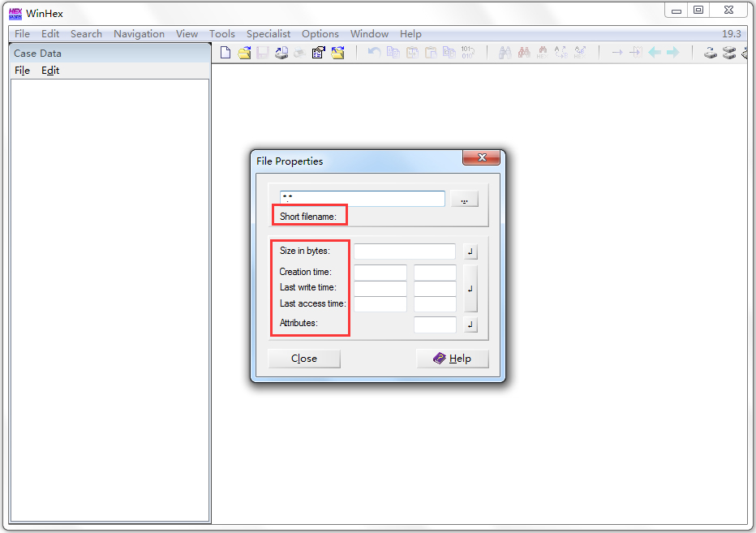
Task: Open the Specialist menu
Action: click(268, 34)
